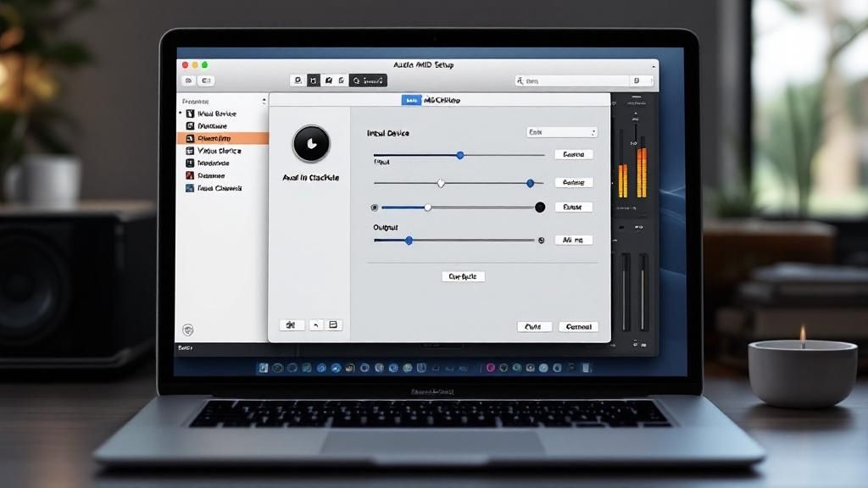Select the first icon in the center toolbar segment
The height and width of the screenshot is (488, 868).
[298, 80]
